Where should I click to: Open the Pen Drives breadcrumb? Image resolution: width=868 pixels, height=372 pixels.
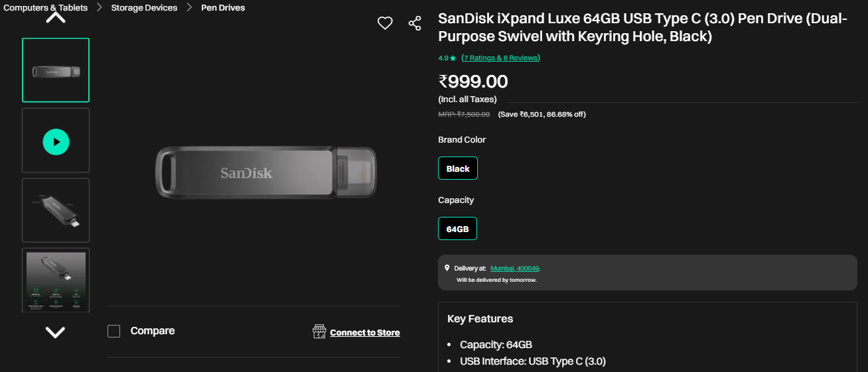(x=223, y=8)
